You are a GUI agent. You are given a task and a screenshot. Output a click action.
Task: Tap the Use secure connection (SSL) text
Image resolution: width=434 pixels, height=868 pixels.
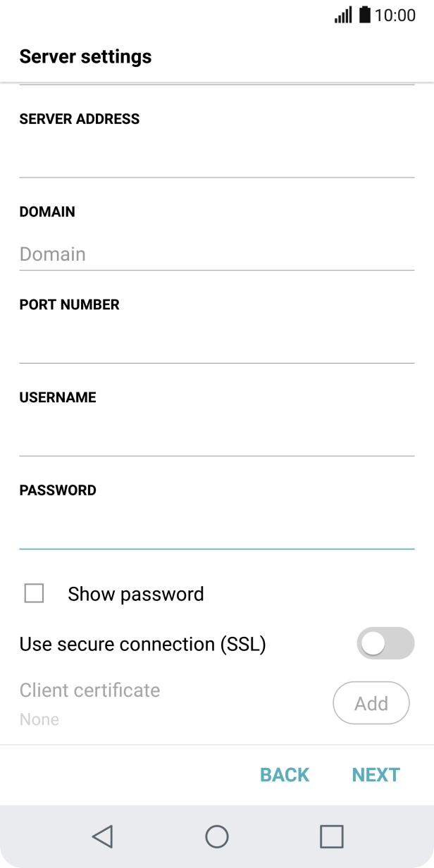tap(142, 644)
